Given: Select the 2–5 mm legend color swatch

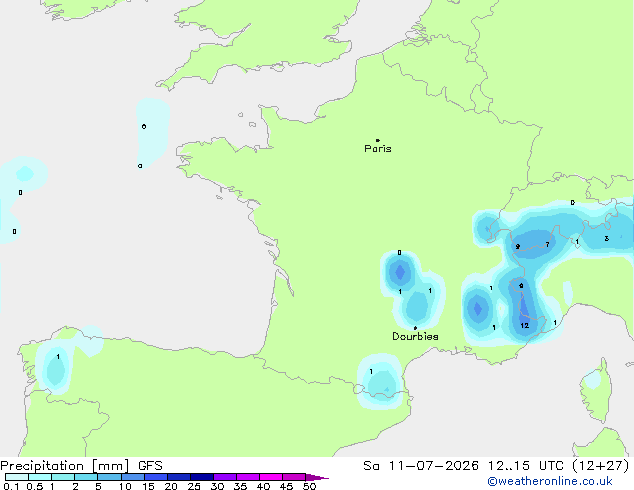Looking at the screenshot, I should coord(86,477).
